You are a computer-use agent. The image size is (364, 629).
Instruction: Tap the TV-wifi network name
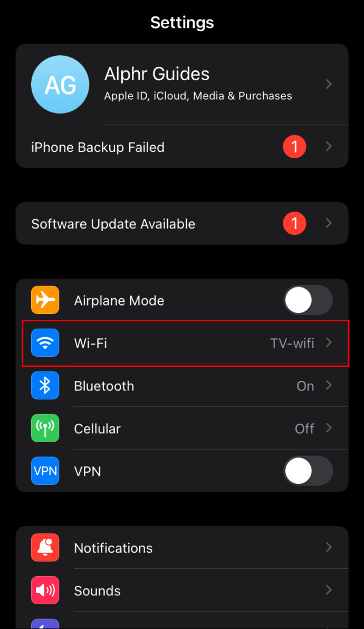(x=292, y=343)
